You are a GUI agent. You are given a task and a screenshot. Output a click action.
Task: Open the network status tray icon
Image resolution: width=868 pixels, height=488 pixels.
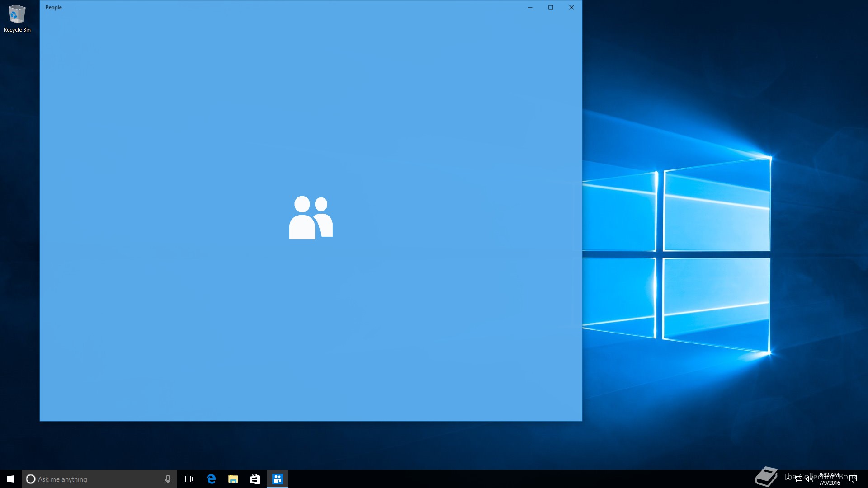(799, 479)
